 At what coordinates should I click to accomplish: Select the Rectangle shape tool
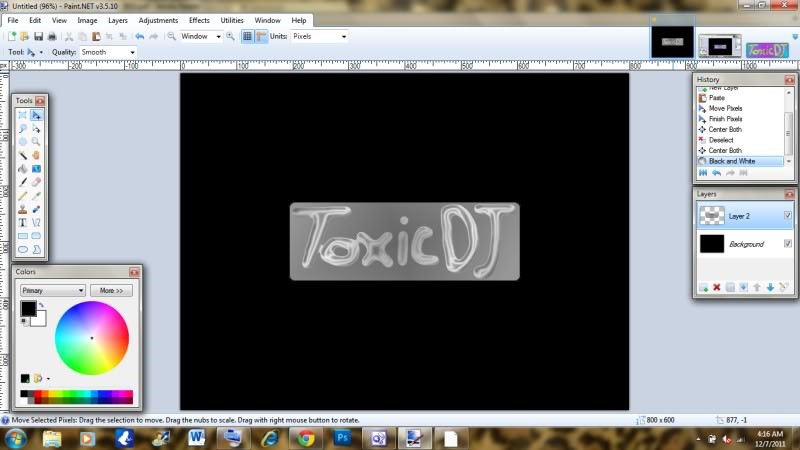coord(22,236)
